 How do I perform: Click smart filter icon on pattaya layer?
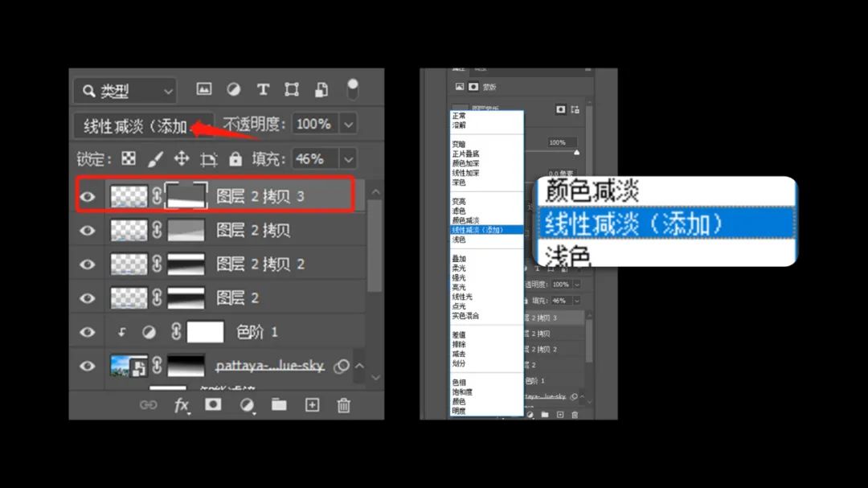[342, 366]
